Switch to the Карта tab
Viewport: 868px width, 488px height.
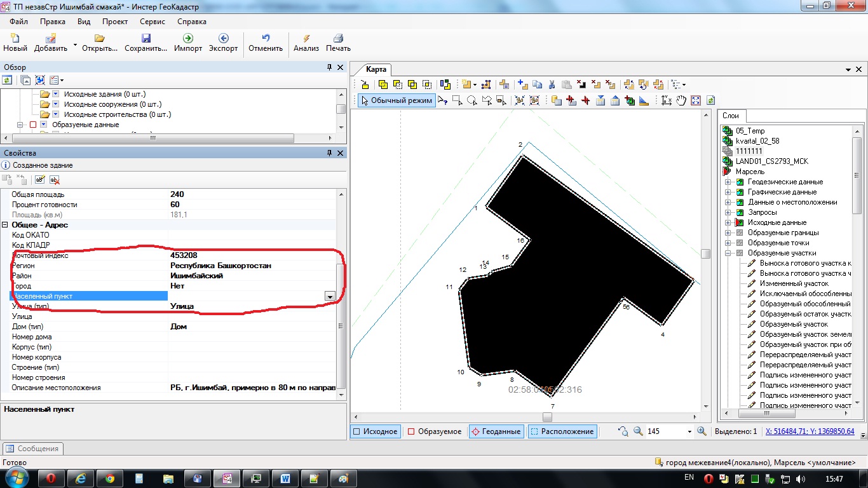coord(376,69)
